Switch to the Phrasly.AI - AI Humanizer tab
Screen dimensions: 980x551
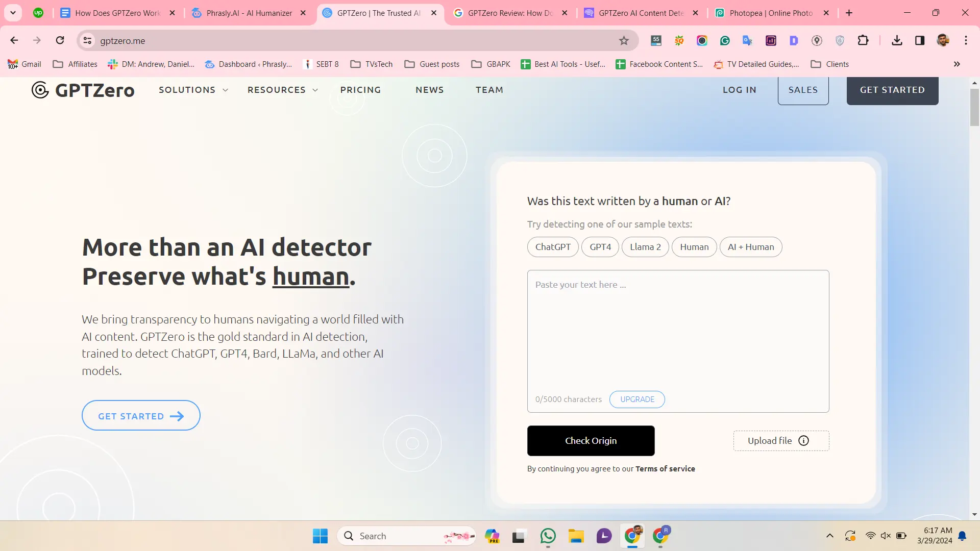(x=250, y=13)
